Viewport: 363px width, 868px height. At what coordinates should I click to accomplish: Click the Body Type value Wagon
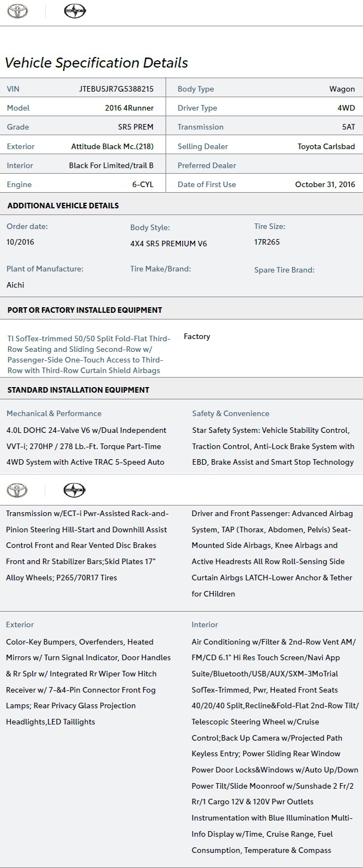coord(342,89)
